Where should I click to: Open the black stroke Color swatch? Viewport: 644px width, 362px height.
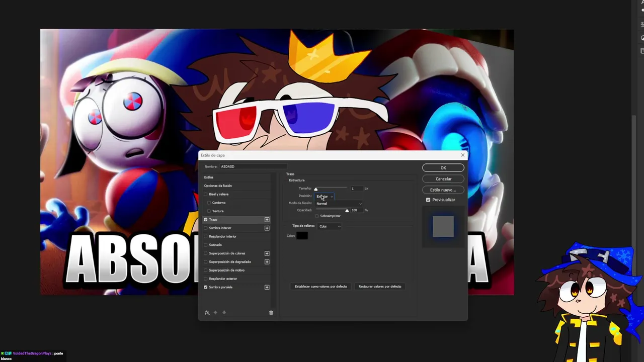point(302,236)
